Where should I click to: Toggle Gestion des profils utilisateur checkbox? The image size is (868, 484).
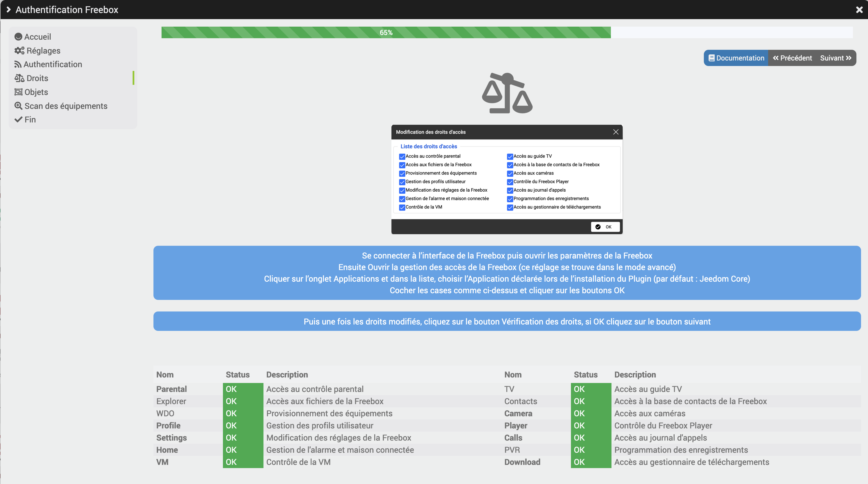click(x=402, y=182)
